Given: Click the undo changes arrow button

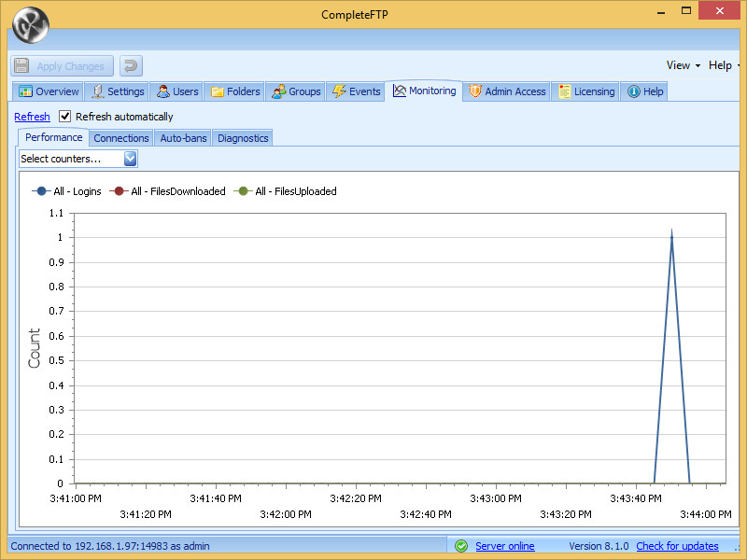Looking at the screenshot, I should coord(131,65).
